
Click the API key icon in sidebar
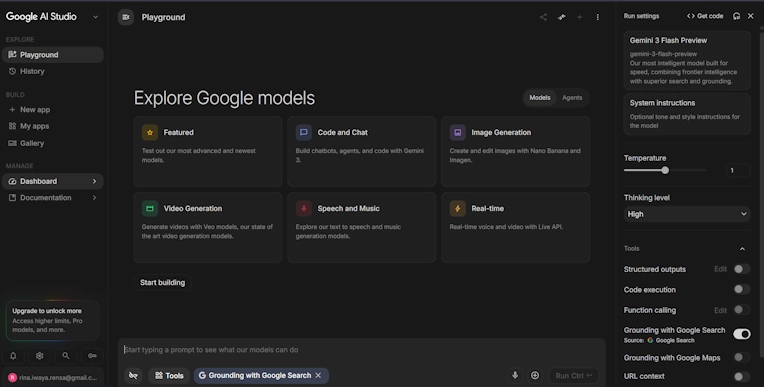pyautogui.click(x=92, y=356)
